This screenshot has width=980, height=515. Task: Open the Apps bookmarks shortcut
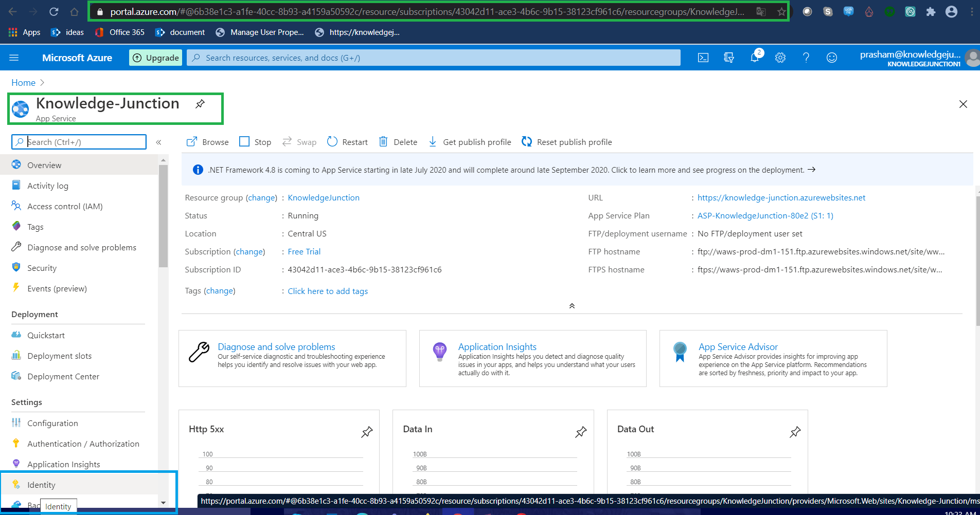click(x=25, y=32)
